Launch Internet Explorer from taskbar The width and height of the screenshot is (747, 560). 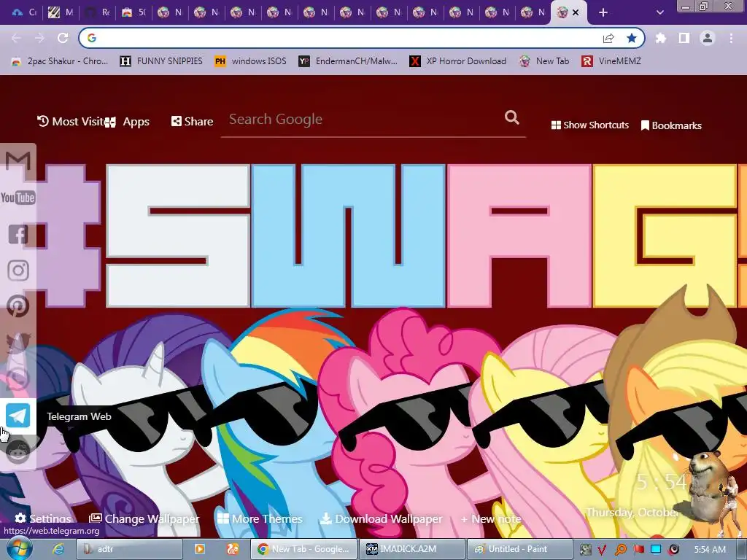pyautogui.click(x=58, y=549)
